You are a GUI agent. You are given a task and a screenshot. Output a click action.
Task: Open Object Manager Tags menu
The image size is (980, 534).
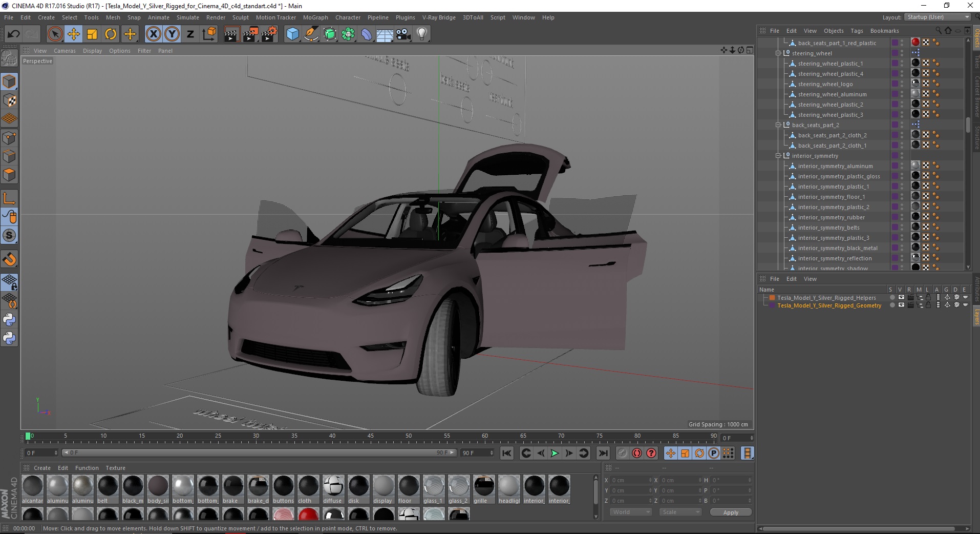coord(857,31)
